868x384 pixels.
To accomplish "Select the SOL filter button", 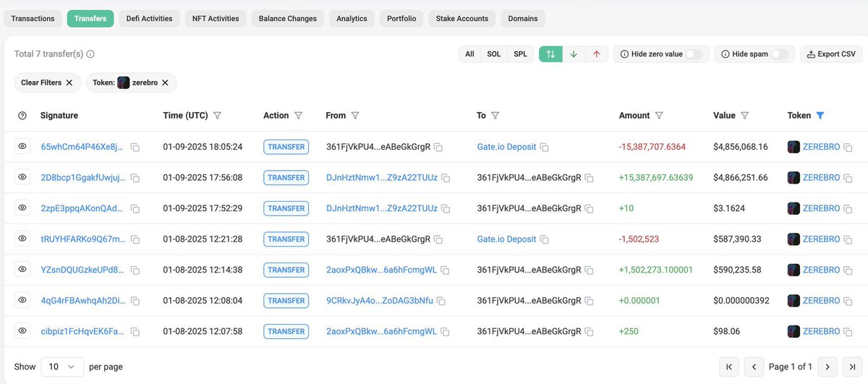I will 494,54.
